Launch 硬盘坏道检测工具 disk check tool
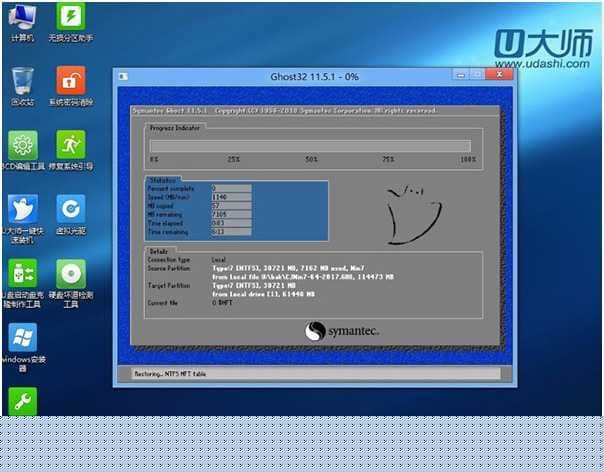The height and width of the screenshot is (472, 604). coord(70,272)
